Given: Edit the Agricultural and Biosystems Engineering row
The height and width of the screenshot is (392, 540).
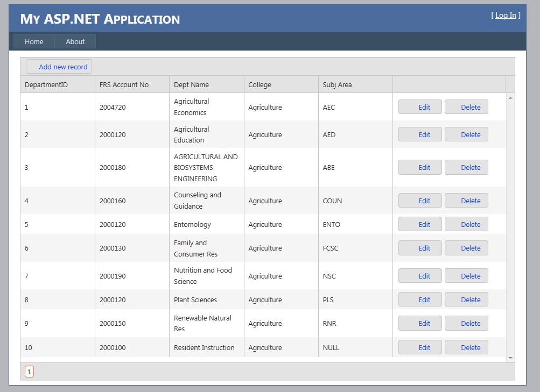Looking at the screenshot, I should pos(420,167).
